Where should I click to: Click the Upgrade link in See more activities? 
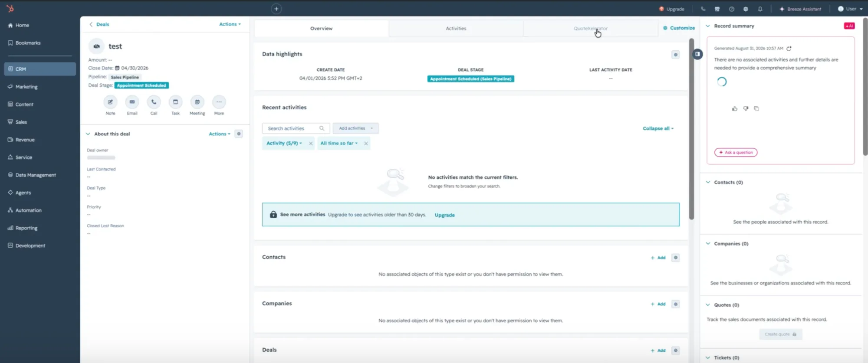pyautogui.click(x=444, y=215)
